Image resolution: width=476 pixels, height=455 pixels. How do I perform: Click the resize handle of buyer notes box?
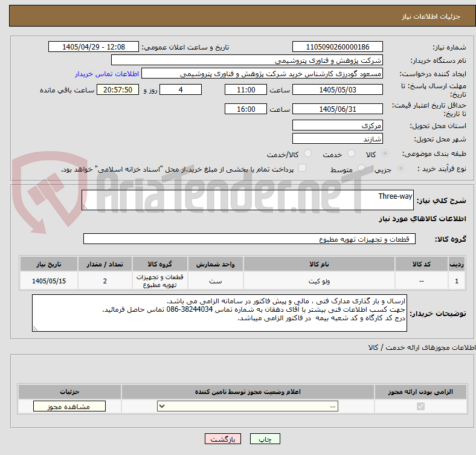click(x=35, y=328)
